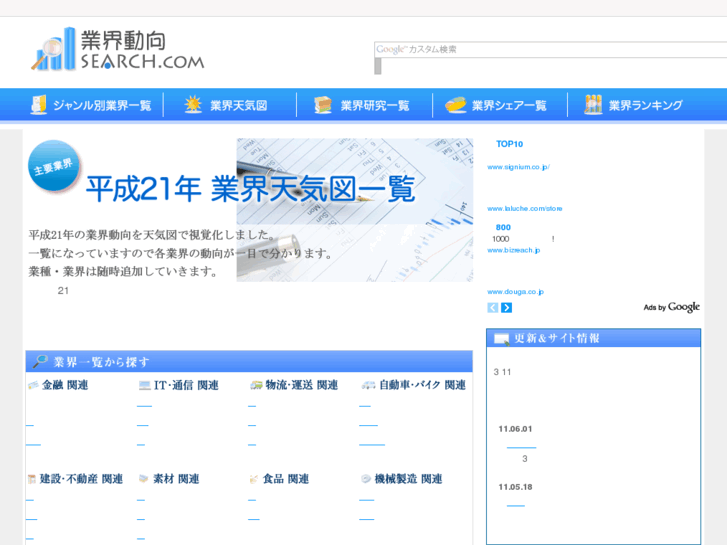This screenshot has height=545, width=727.
Task: Open the 食品 関連 category
Action: (285, 479)
